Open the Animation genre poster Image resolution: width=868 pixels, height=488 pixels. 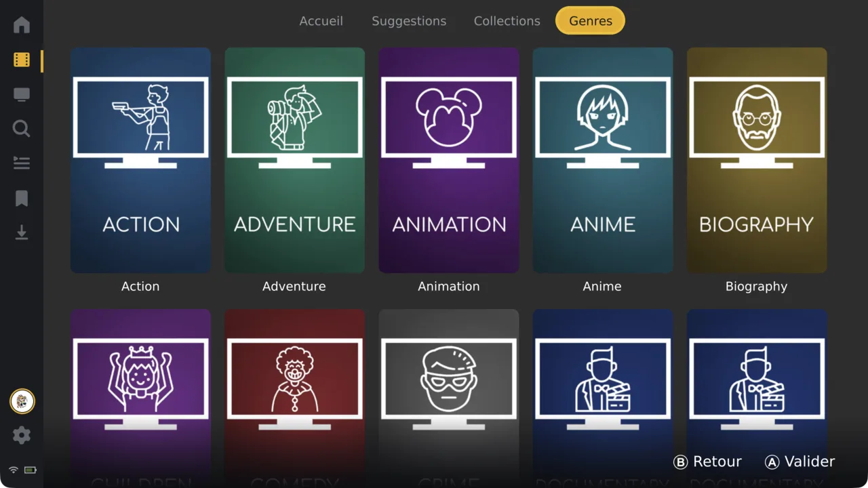click(449, 160)
